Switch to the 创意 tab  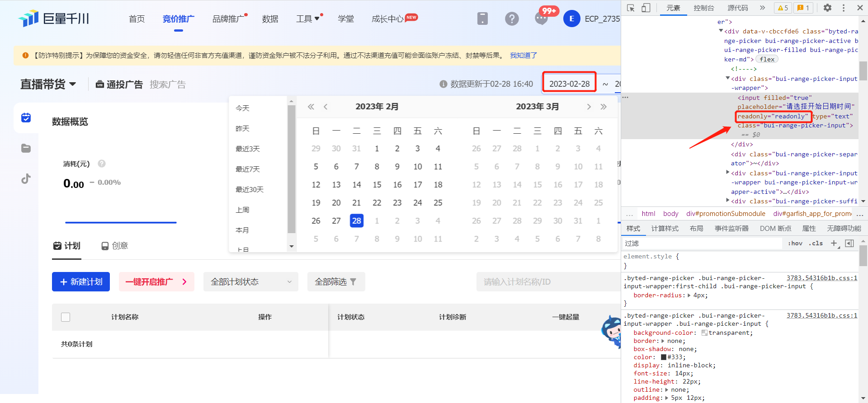[x=115, y=246]
